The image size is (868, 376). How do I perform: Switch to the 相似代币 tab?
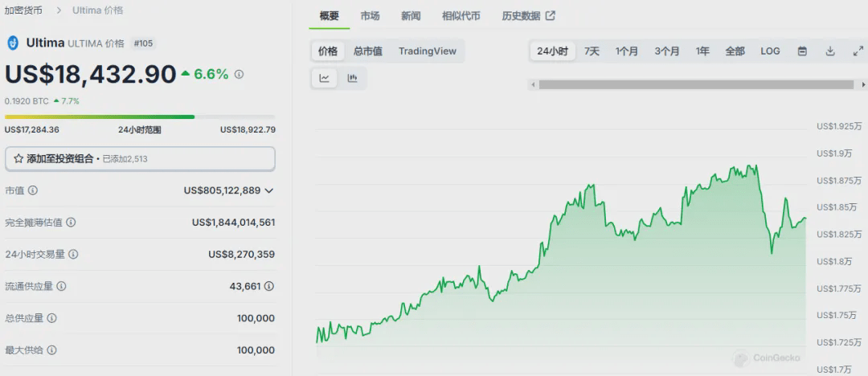pos(461,15)
